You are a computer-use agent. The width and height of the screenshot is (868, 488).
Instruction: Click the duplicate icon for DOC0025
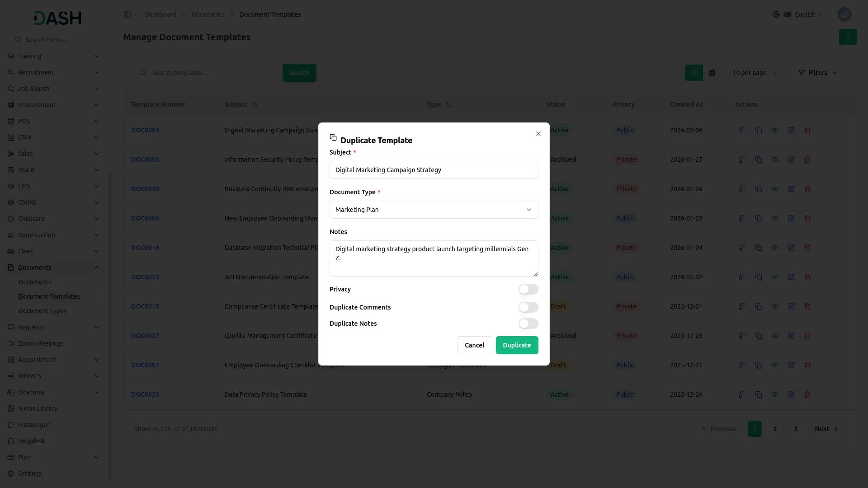pyautogui.click(x=759, y=394)
